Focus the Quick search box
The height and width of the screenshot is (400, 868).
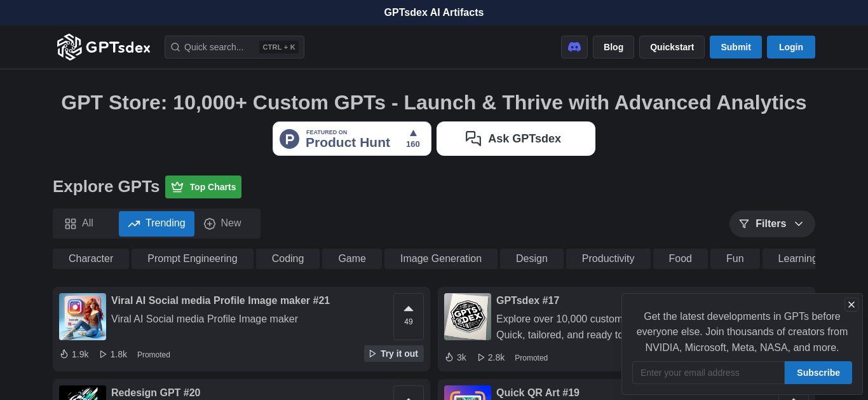pos(234,47)
